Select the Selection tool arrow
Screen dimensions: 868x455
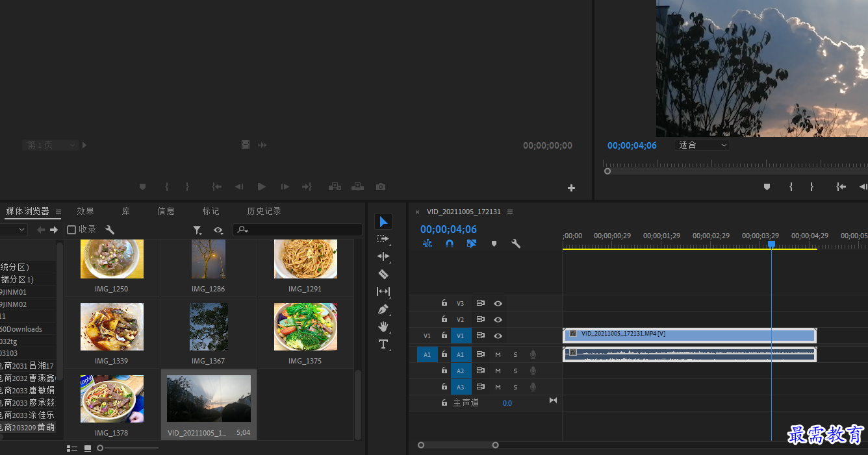pos(383,222)
